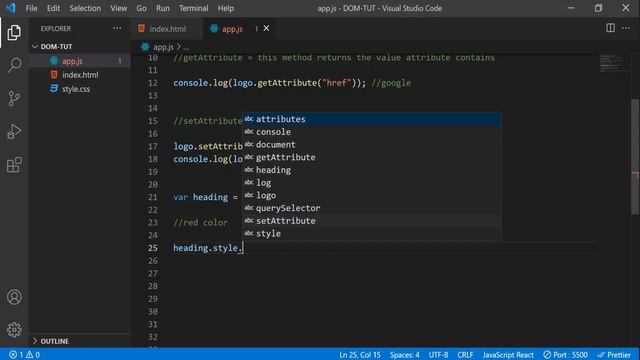Click the '//red color' comment line

point(200,222)
